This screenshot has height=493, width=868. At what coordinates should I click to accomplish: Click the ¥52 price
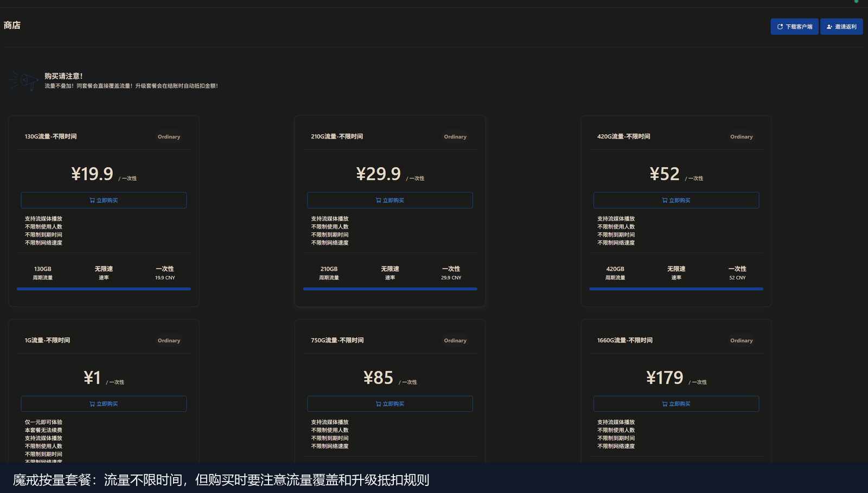[x=665, y=174]
